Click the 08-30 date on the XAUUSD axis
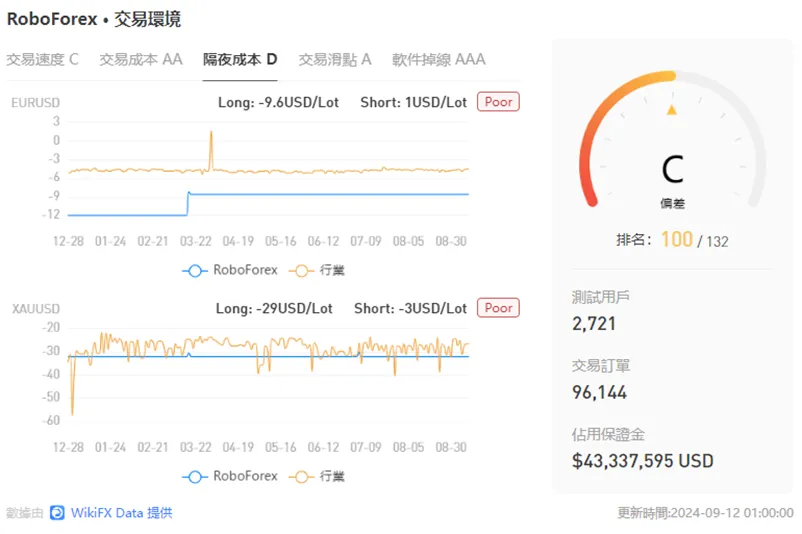Viewport: 802px width, 534px height. pyautogui.click(x=451, y=448)
